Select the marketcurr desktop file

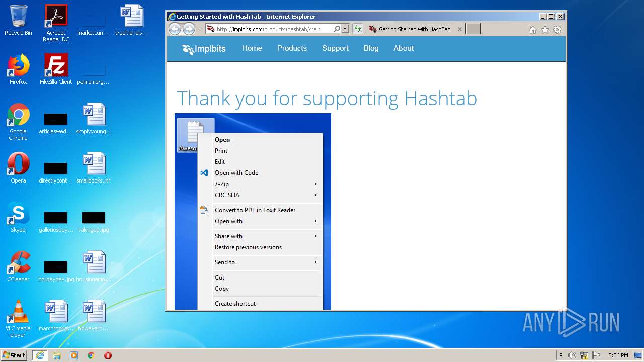94,23
